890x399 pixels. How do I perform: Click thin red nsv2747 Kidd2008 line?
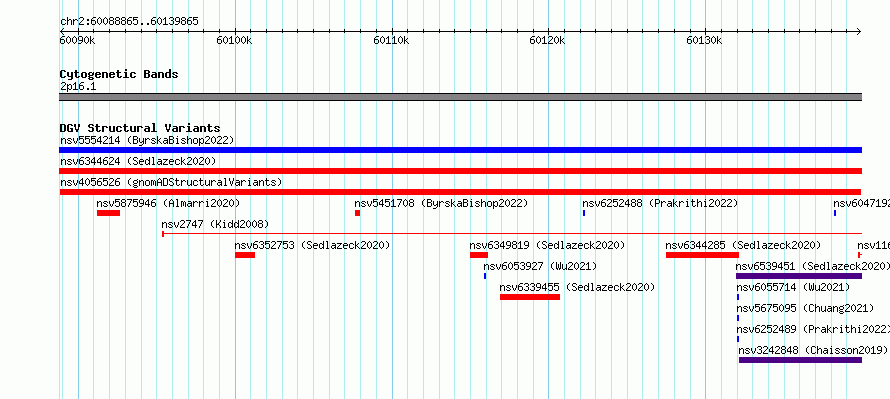tap(512, 234)
